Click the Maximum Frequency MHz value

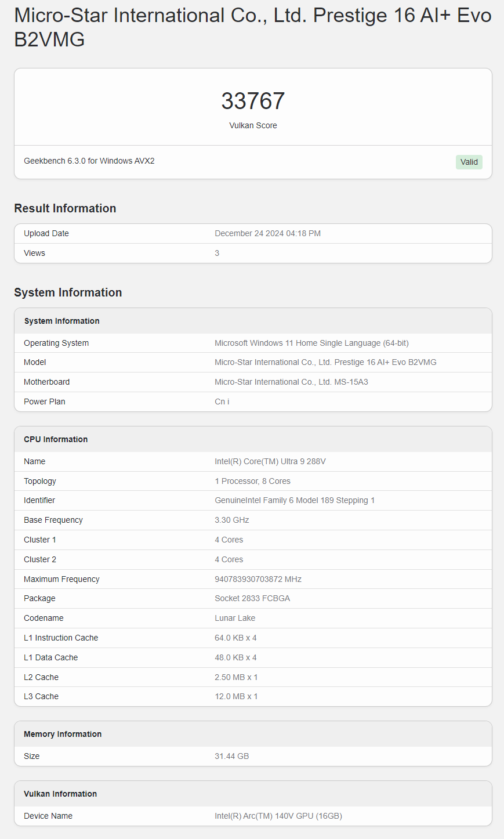(258, 579)
